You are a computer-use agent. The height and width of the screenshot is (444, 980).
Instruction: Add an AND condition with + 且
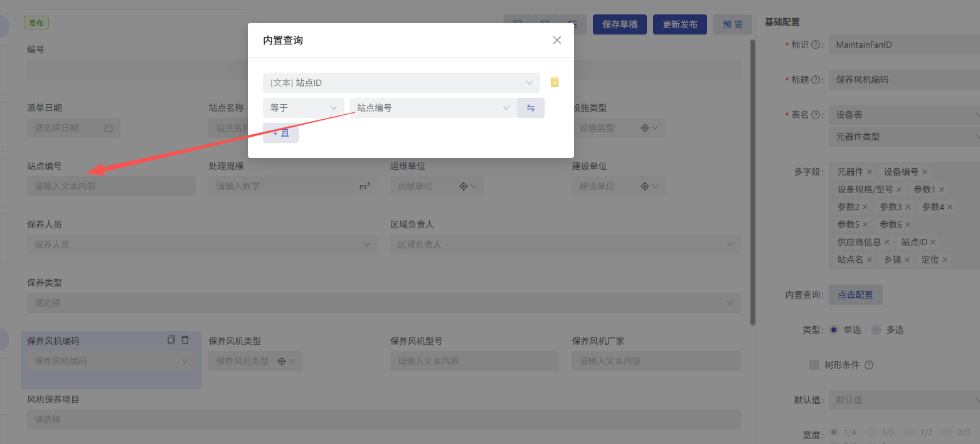click(x=280, y=133)
